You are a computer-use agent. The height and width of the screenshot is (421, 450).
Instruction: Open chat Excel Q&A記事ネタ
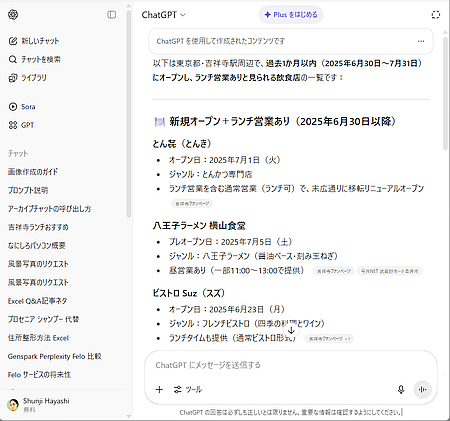[37, 301]
